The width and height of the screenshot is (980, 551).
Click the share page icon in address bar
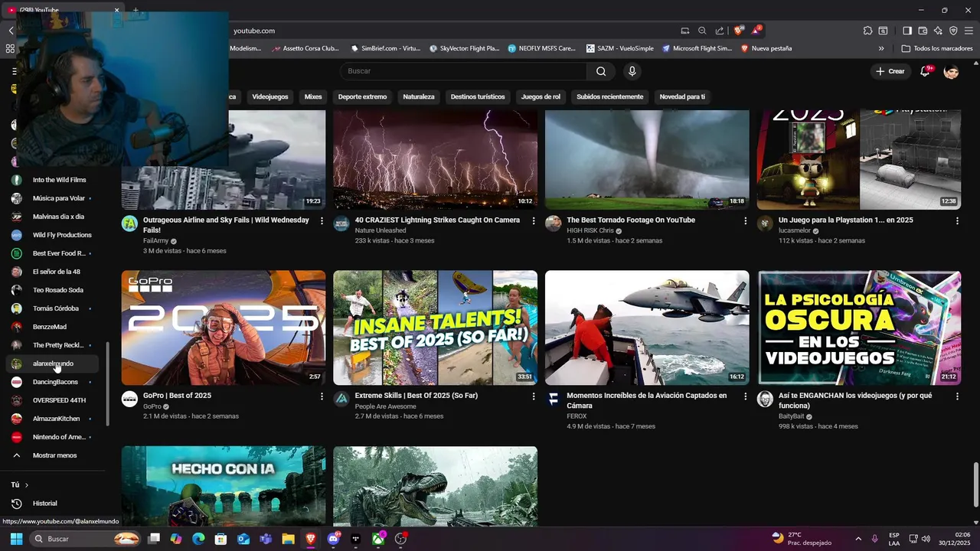pos(720,31)
